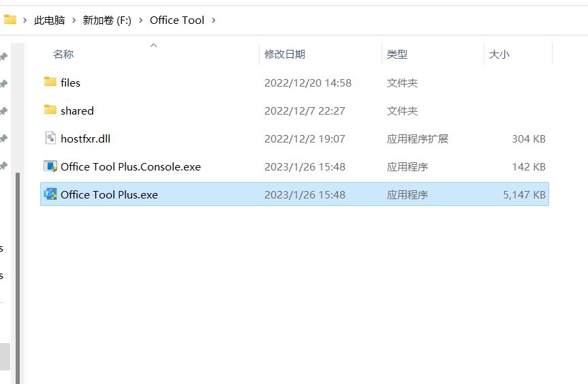Click the 304 KB size cell
588x384 pixels.
pos(529,139)
